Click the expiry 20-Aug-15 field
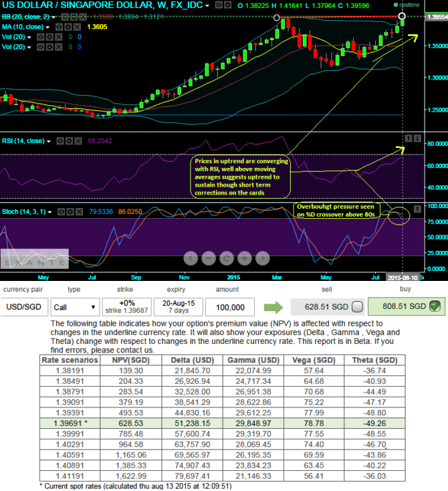This screenshot has height=491, width=448. pyautogui.click(x=179, y=307)
